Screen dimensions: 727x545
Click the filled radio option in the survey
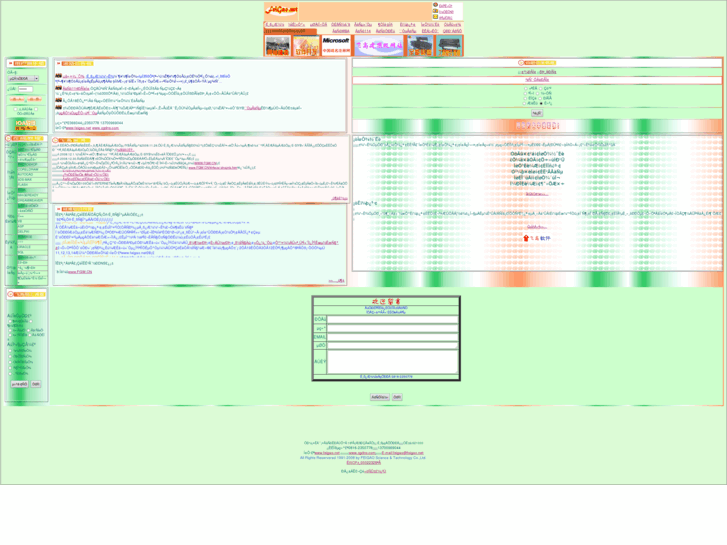point(541,103)
